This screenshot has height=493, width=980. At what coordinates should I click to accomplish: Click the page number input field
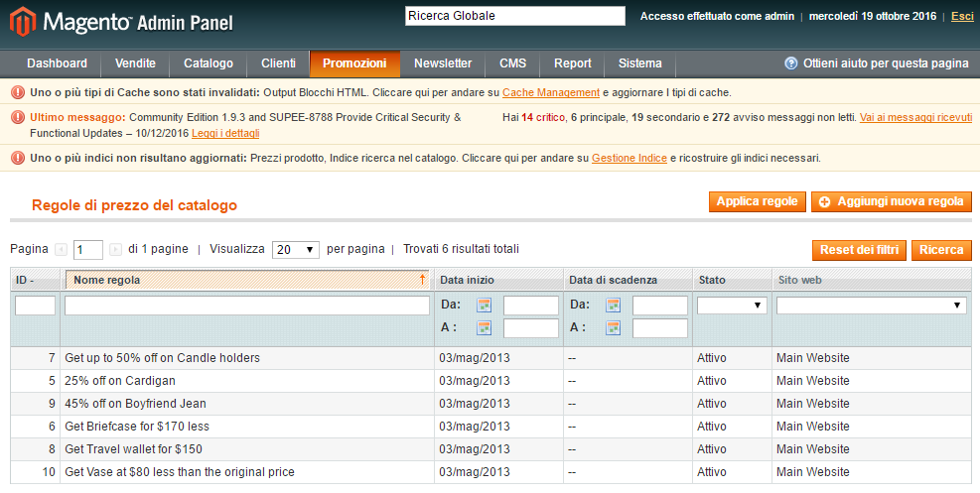88,250
